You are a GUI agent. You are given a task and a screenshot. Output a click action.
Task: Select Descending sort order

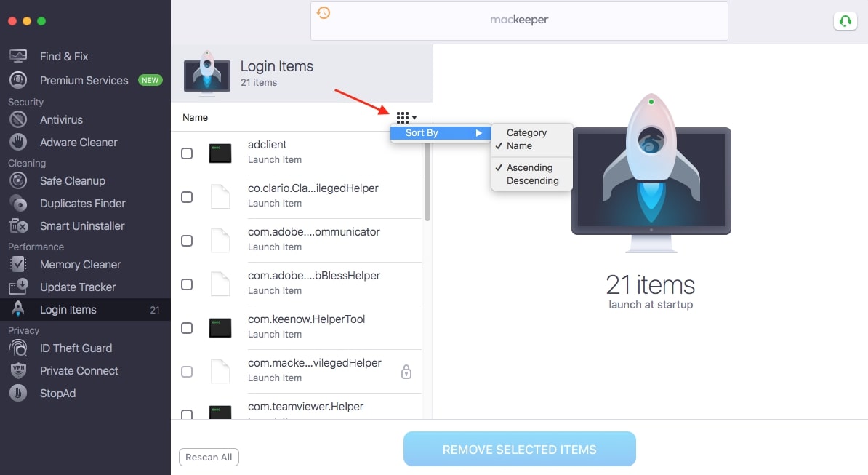(533, 180)
